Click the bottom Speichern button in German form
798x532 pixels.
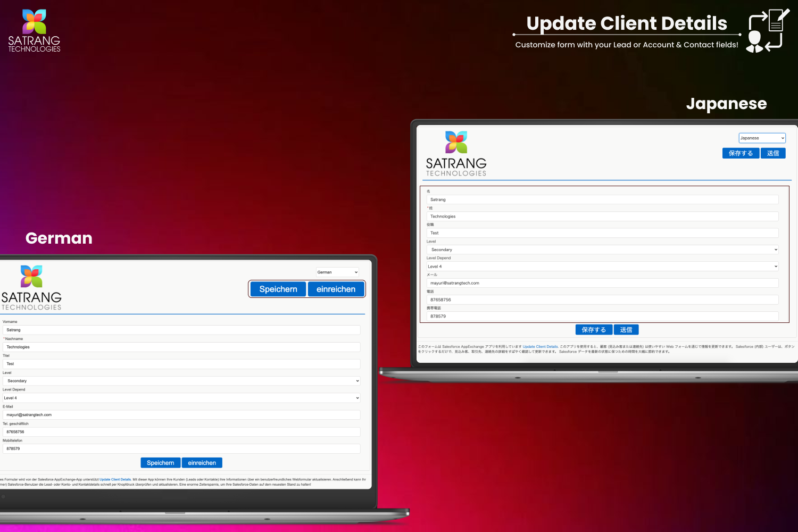(160, 463)
